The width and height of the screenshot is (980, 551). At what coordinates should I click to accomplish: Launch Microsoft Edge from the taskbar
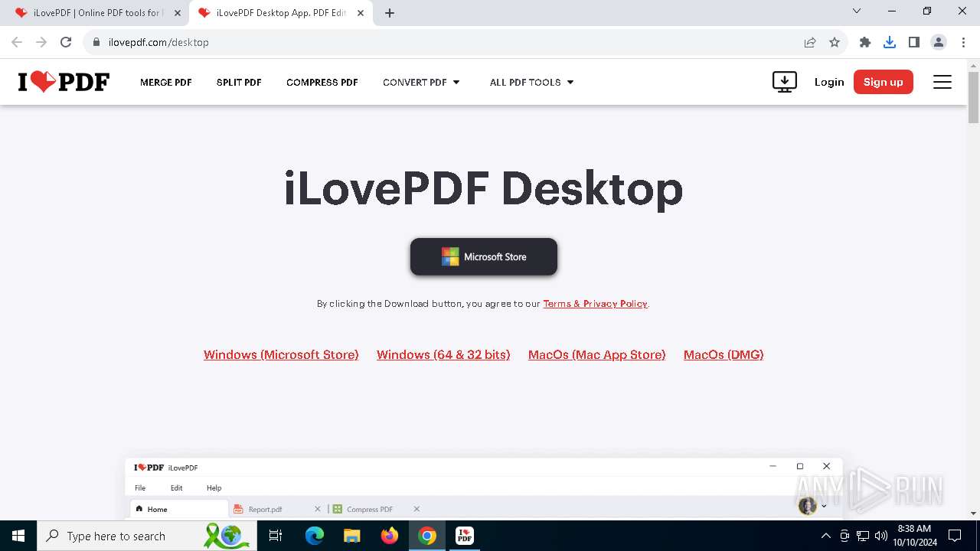click(x=315, y=536)
